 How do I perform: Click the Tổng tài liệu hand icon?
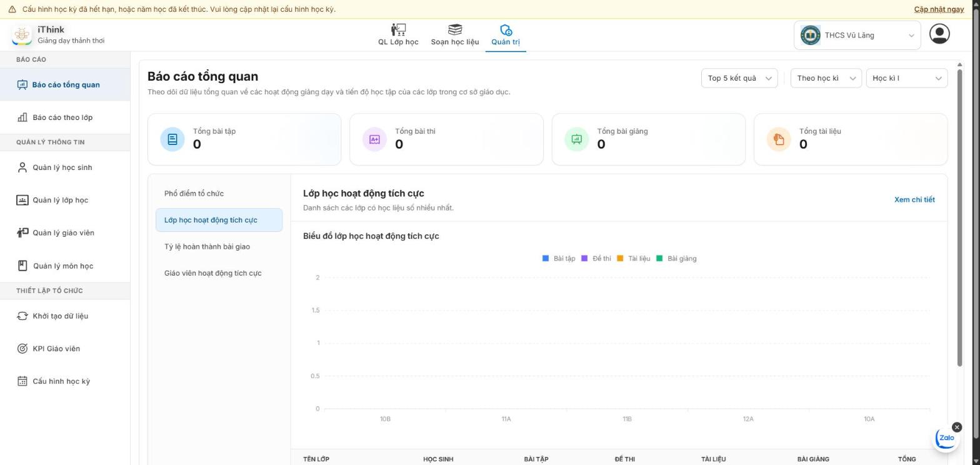(x=779, y=139)
